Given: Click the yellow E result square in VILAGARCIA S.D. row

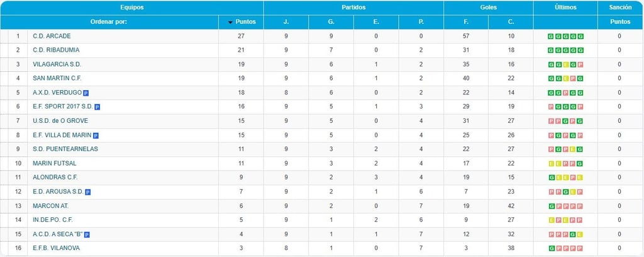Looking at the screenshot, I should (x=565, y=64).
